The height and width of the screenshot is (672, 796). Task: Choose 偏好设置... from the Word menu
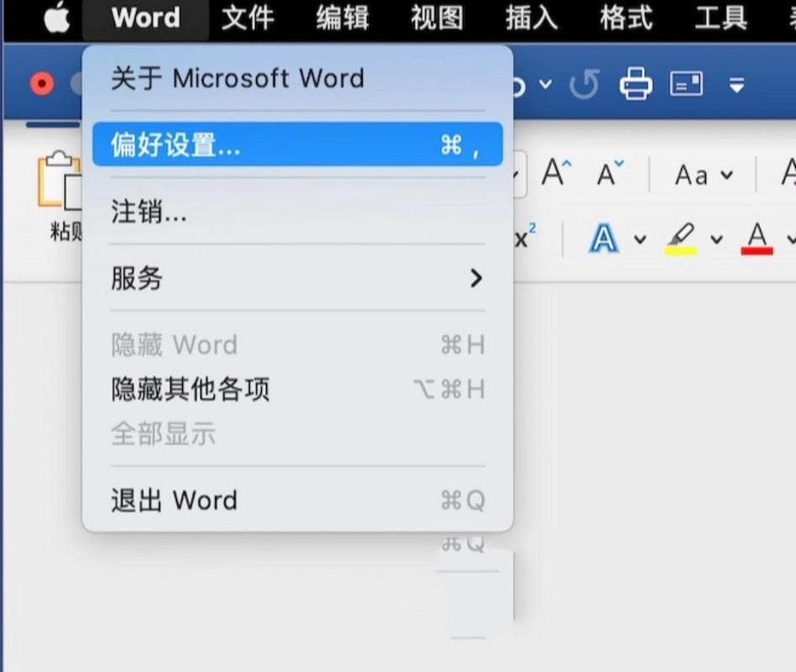click(x=297, y=144)
